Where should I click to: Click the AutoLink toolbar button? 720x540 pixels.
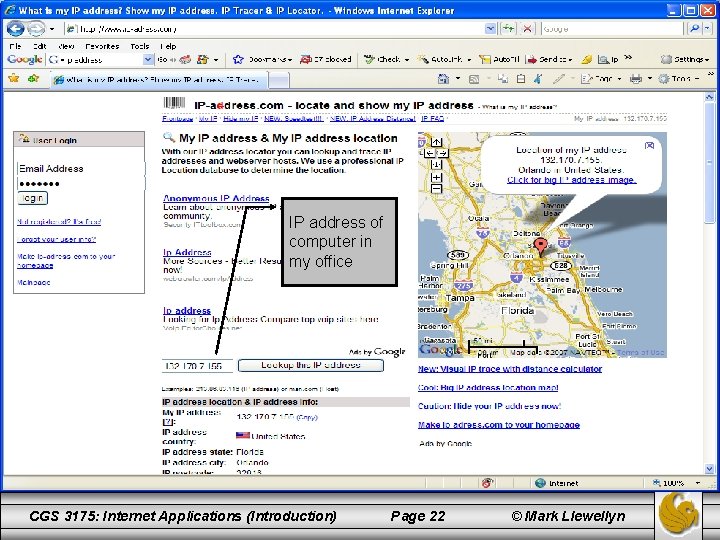[x=444, y=59]
